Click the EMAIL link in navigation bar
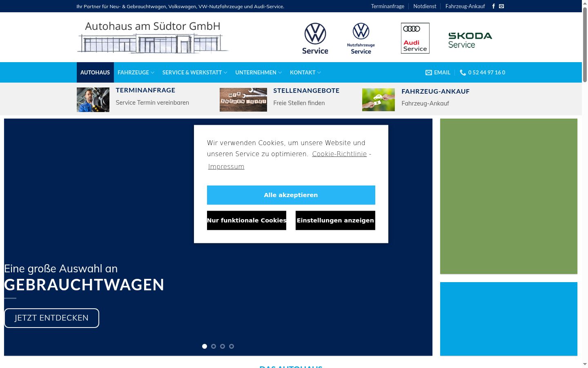 click(438, 72)
